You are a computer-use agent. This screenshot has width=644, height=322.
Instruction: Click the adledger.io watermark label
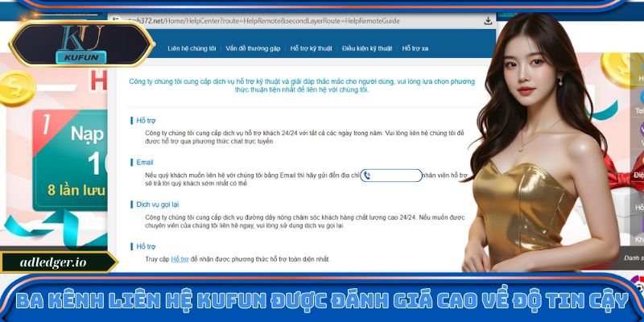point(56,262)
